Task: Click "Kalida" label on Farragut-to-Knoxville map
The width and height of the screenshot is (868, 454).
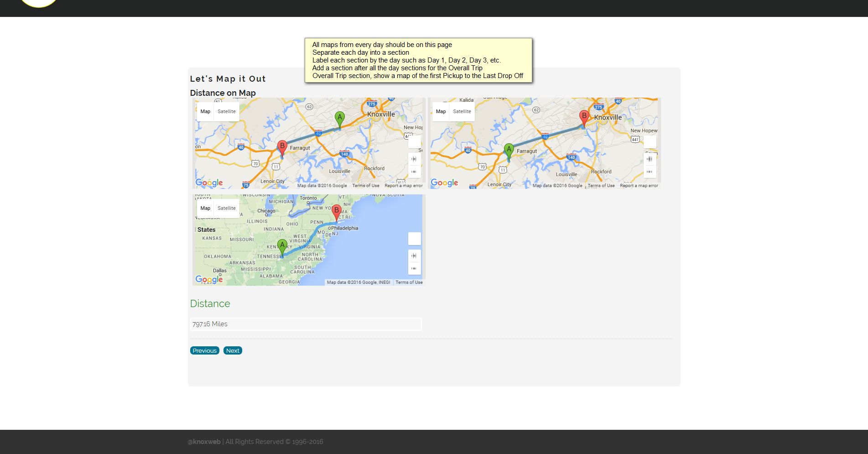Action: 467,100
